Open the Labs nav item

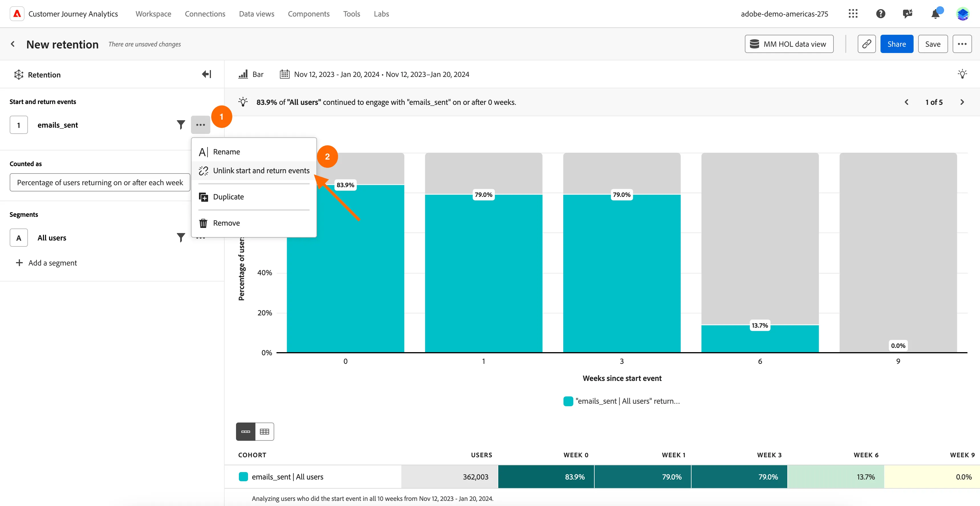381,14
